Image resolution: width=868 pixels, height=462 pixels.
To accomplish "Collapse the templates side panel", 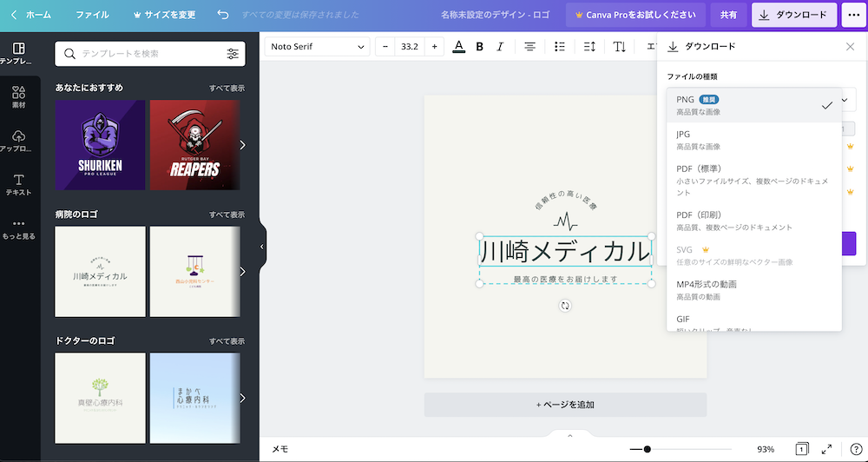I will [x=261, y=247].
